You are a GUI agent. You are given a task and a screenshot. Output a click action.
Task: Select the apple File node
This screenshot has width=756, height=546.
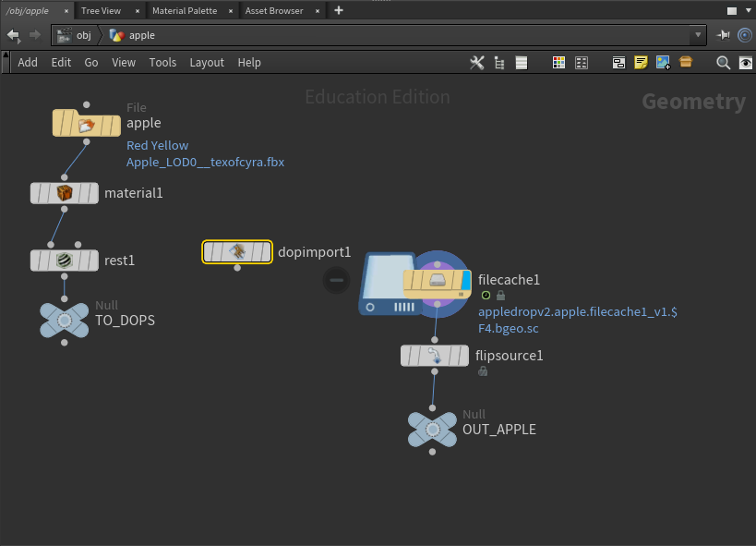tap(86, 123)
